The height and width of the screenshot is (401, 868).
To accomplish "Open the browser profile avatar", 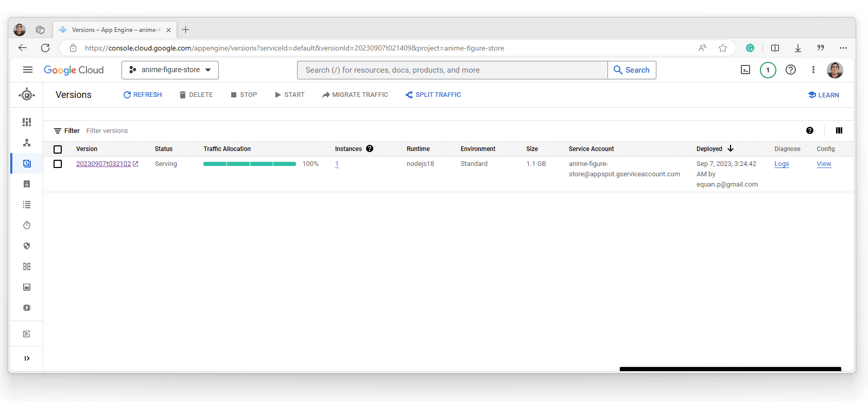I will [x=20, y=30].
